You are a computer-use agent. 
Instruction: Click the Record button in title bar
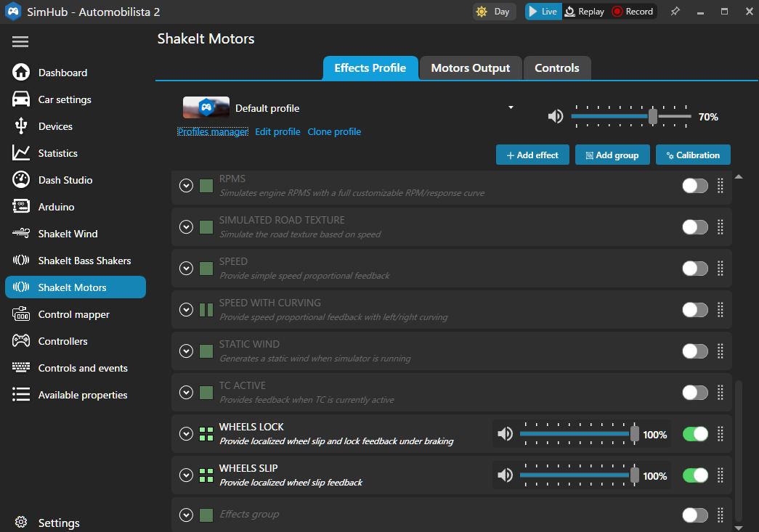[x=633, y=11]
